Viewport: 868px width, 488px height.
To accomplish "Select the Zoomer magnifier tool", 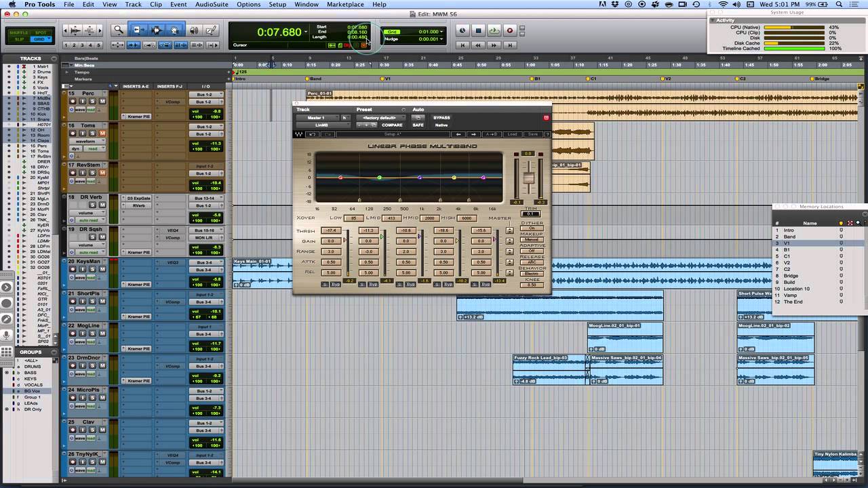I will click(119, 30).
